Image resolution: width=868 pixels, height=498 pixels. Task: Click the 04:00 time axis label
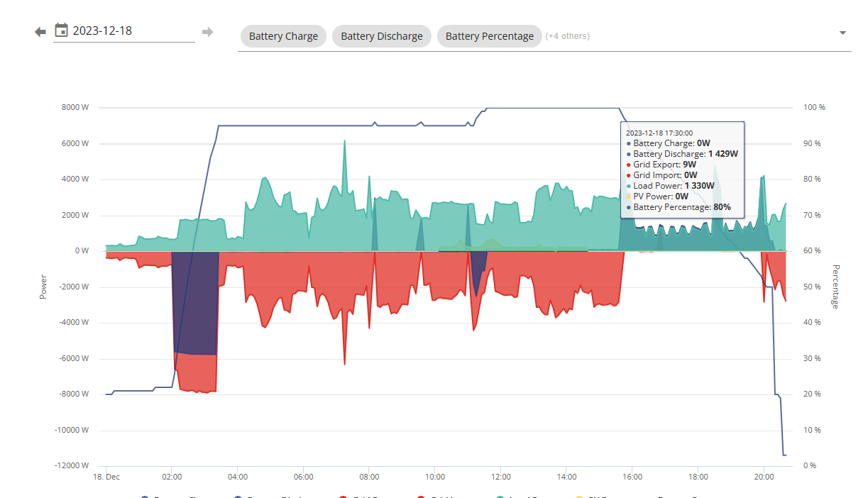pyautogui.click(x=238, y=477)
